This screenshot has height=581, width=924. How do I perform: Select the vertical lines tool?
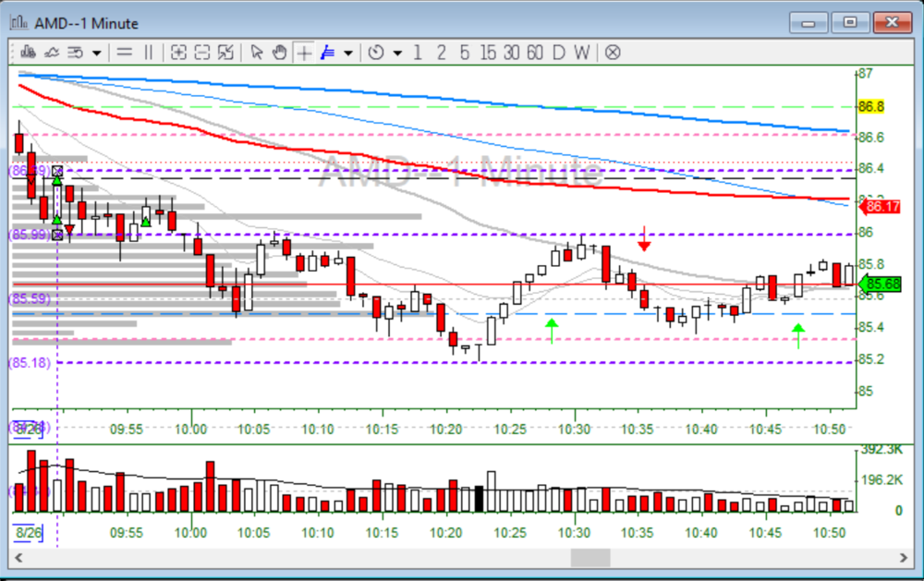click(x=148, y=53)
